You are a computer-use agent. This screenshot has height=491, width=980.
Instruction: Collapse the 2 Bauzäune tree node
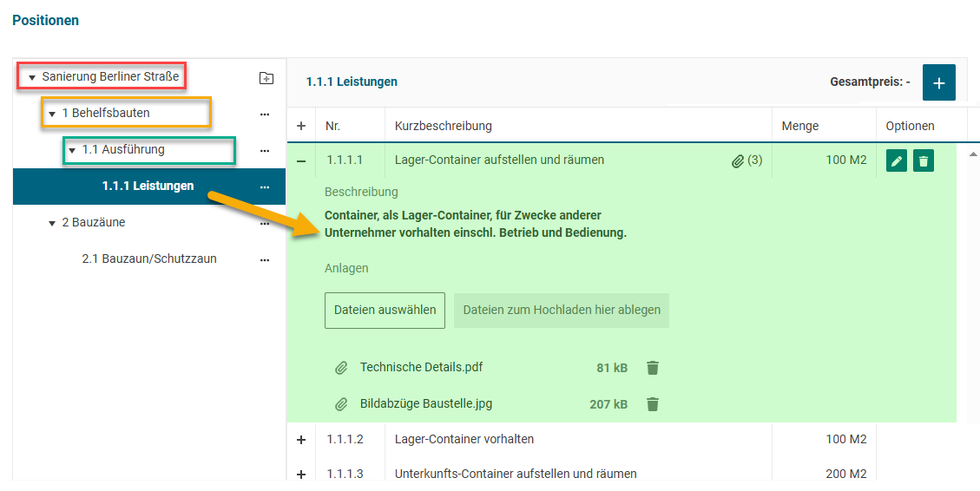(52, 224)
